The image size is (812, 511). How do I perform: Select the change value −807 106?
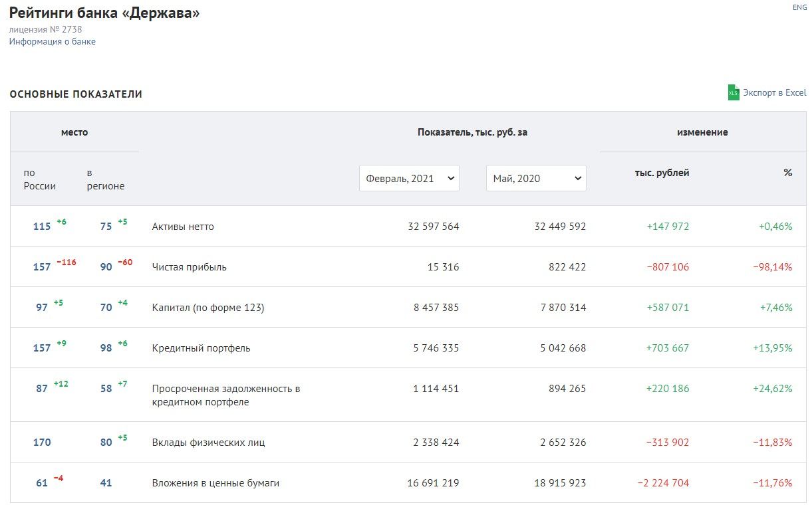668,267
